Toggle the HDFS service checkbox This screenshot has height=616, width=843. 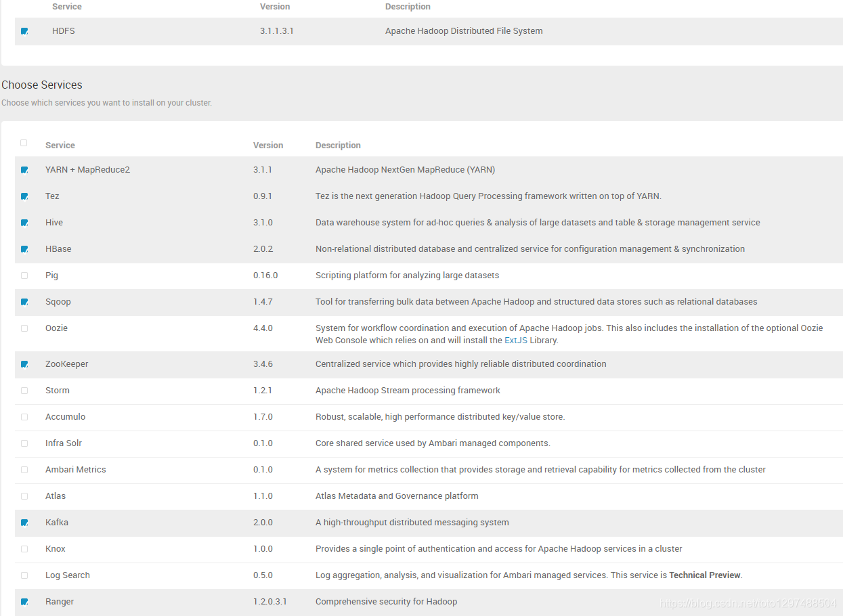tap(24, 31)
